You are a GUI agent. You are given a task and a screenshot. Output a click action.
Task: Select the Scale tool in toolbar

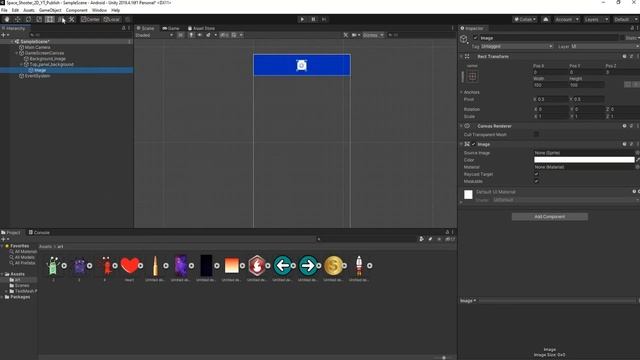click(39, 19)
